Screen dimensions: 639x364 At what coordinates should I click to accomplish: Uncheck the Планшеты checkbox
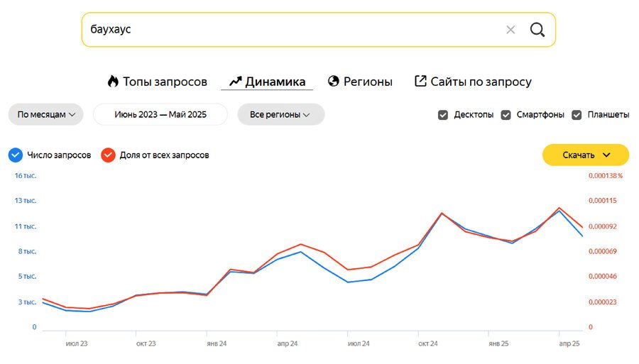pos(577,115)
